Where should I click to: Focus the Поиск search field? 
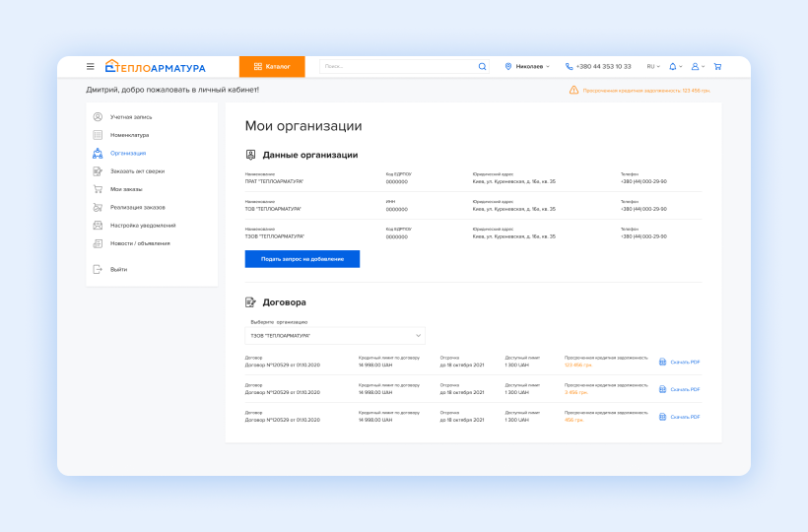(x=398, y=67)
